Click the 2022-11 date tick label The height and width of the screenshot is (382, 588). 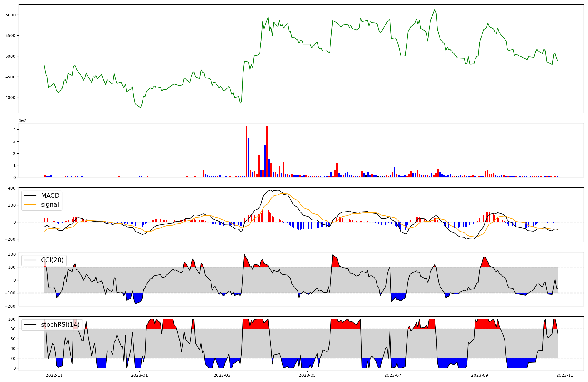pos(54,375)
